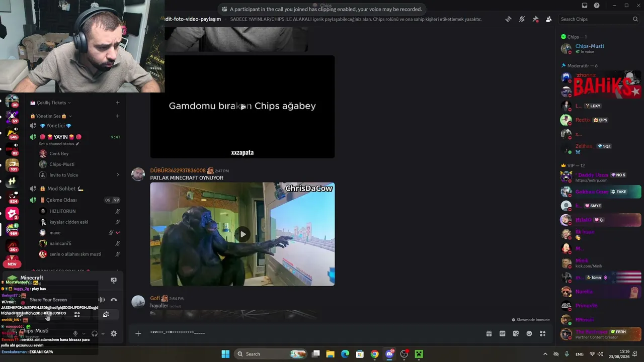Add a channel to Yönetim Ses
The height and width of the screenshot is (362, 644).
[118, 116]
